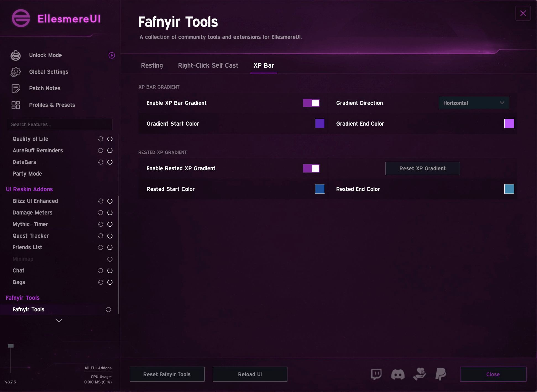This screenshot has width=537, height=392.
Task: Toggle Blizz UI Enhanced power button
Action: pyautogui.click(x=110, y=201)
